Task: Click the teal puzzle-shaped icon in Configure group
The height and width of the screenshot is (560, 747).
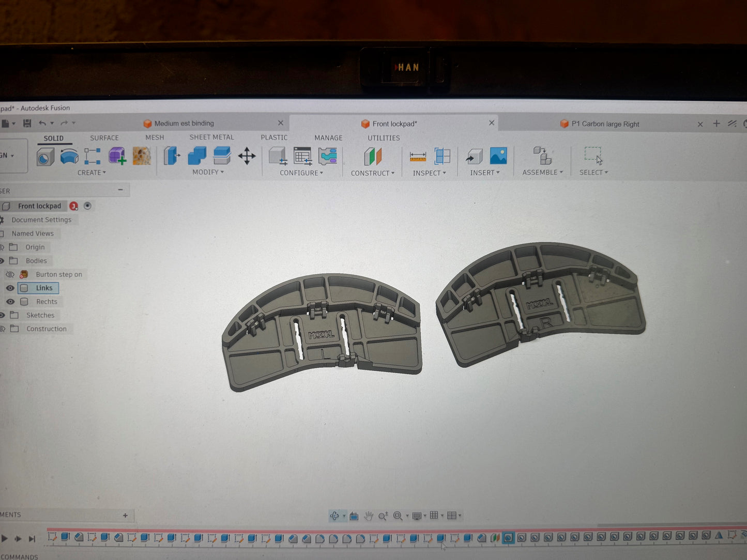Action: coord(328,156)
